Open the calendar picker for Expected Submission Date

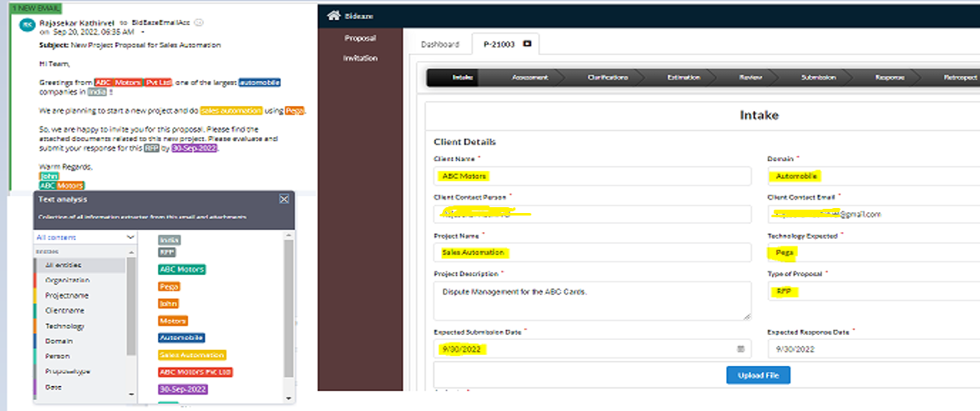point(740,348)
